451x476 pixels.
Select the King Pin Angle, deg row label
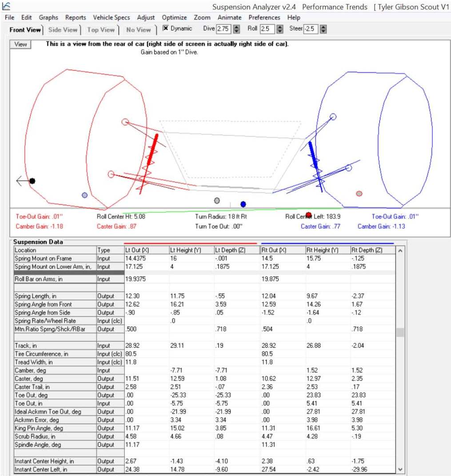click(55, 428)
